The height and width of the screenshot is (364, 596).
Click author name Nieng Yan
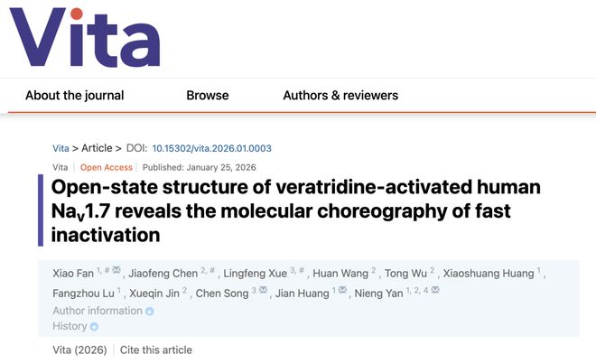click(378, 294)
